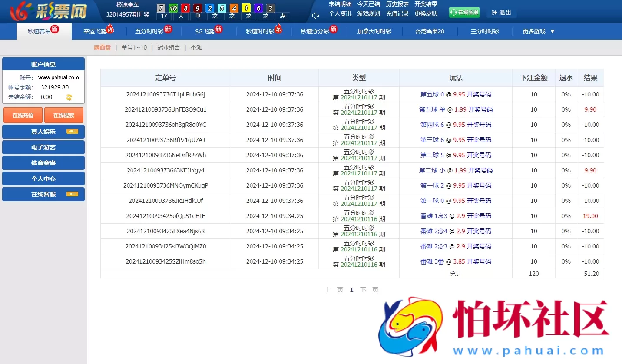Switch to the 番滩 play mode
This screenshot has height=364, width=622.
point(196,48)
